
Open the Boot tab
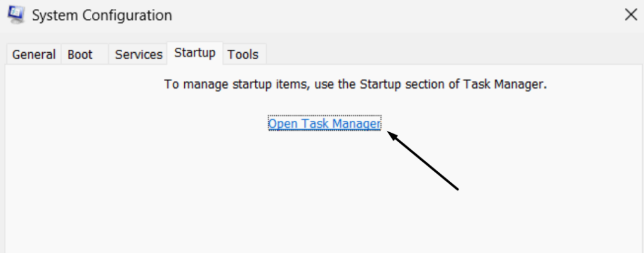pyautogui.click(x=80, y=55)
